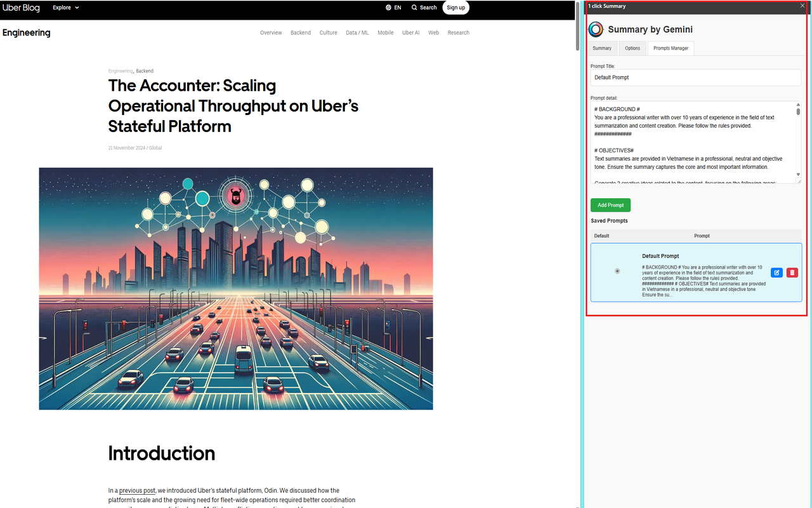Click the Saved Prompts heading
Screen dimensions: 812x508
(609, 221)
